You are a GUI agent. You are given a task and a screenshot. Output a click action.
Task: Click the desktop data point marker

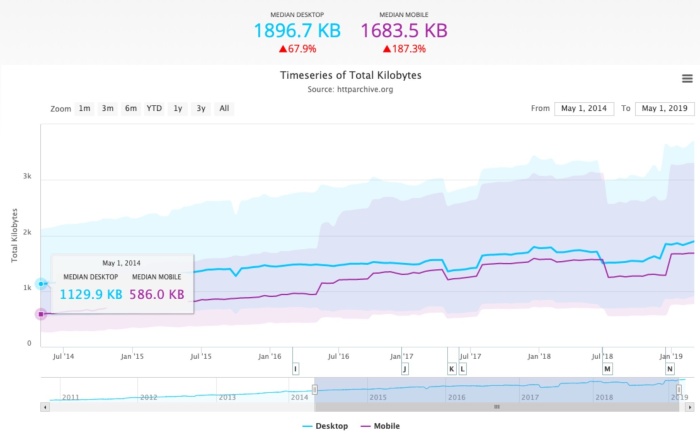click(41, 283)
